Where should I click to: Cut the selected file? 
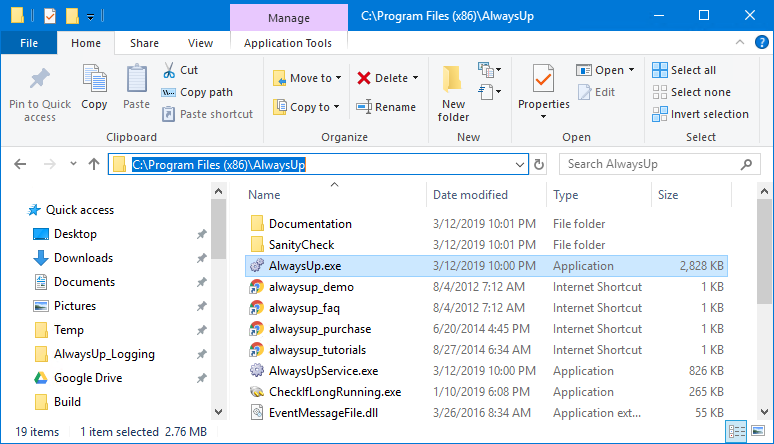181,70
